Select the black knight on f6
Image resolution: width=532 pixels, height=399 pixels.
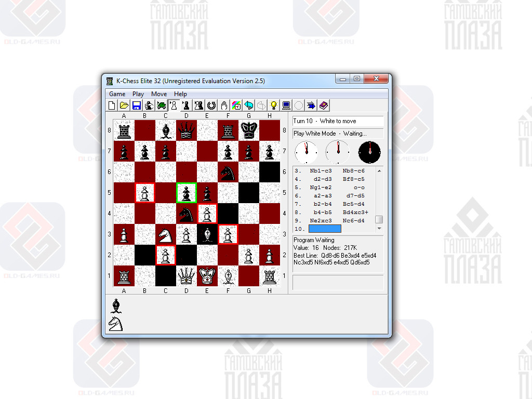pyautogui.click(x=228, y=172)
